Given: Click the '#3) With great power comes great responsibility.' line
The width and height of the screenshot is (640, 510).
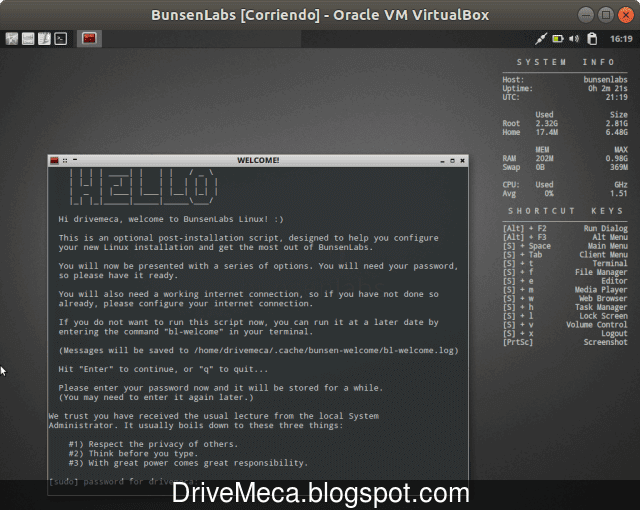Looking at the screenshot, I should (x=188, y=463).
